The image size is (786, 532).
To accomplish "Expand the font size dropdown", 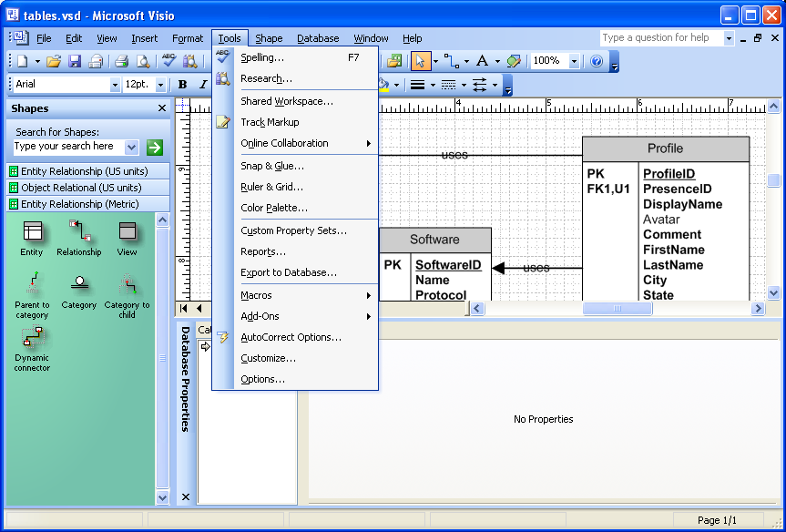I will click(x=161, y=85).
